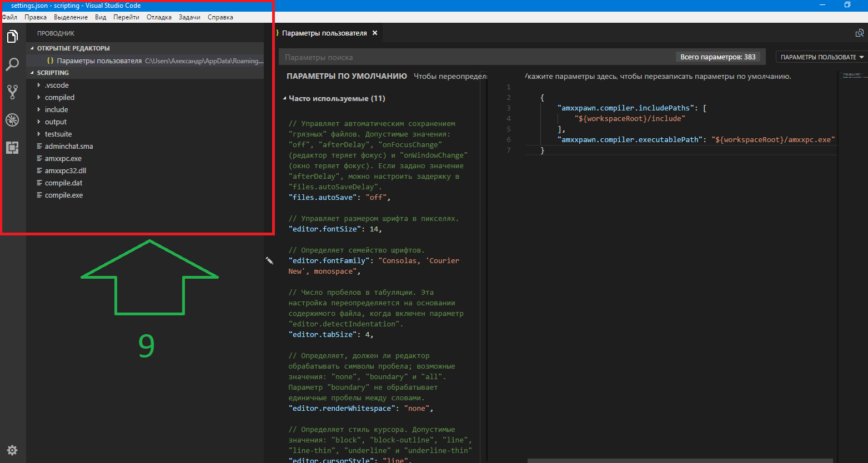Click the split editor icon at top right
Screen dimensions: 868x463
click(860, 33)
